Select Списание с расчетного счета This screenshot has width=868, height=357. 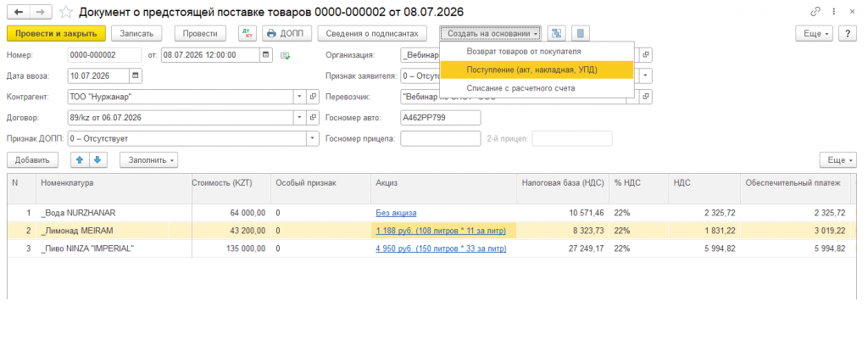[537, 88]
